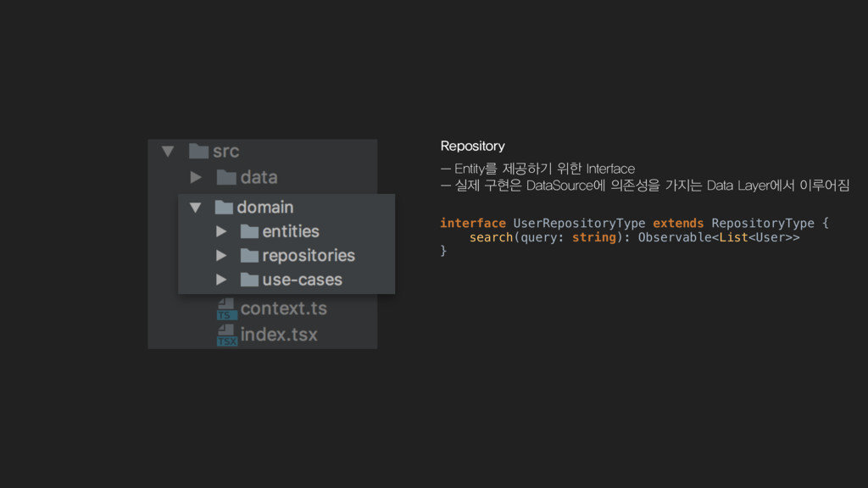
Task: Select the context.ts file name
Action: point(283,308)
